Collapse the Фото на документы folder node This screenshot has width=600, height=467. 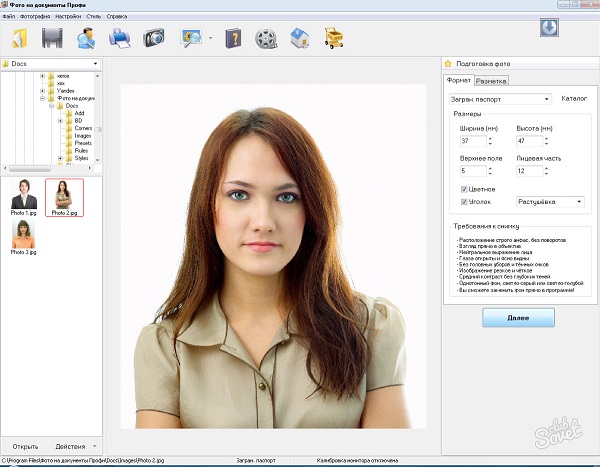(42, 98)
